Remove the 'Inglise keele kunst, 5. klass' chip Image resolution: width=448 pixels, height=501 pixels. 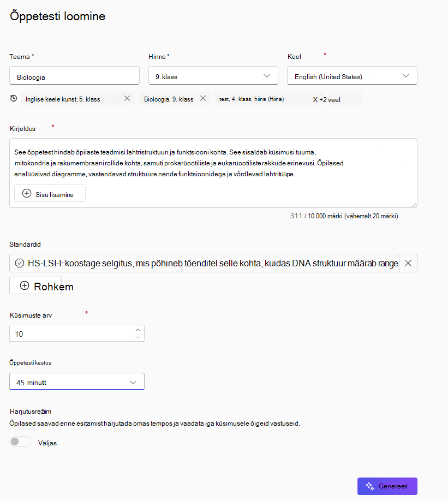[127, 98]
